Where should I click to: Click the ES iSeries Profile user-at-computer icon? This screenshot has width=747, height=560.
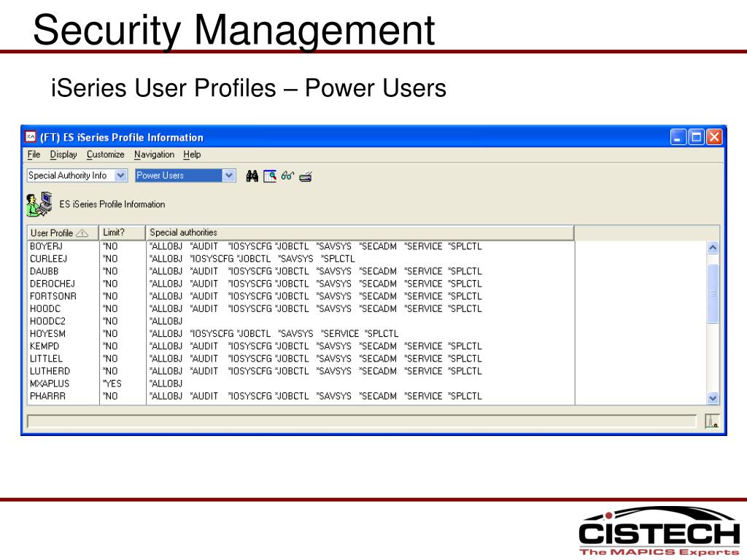(x=39, y=204)
